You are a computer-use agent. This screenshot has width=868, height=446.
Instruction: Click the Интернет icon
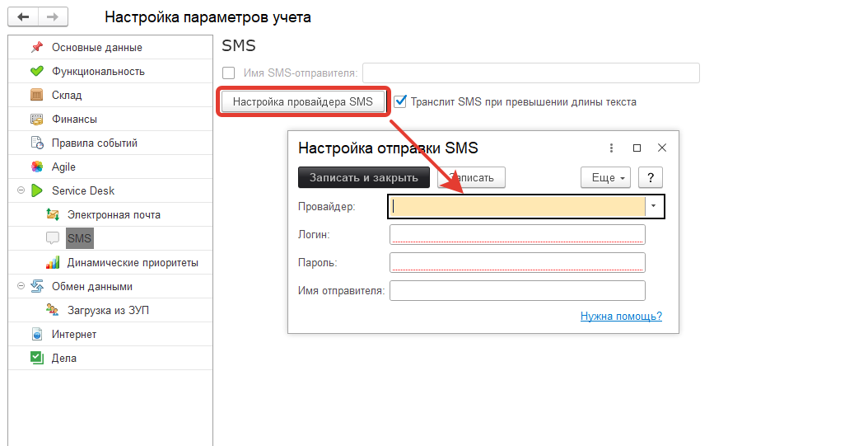pos(36,334)
